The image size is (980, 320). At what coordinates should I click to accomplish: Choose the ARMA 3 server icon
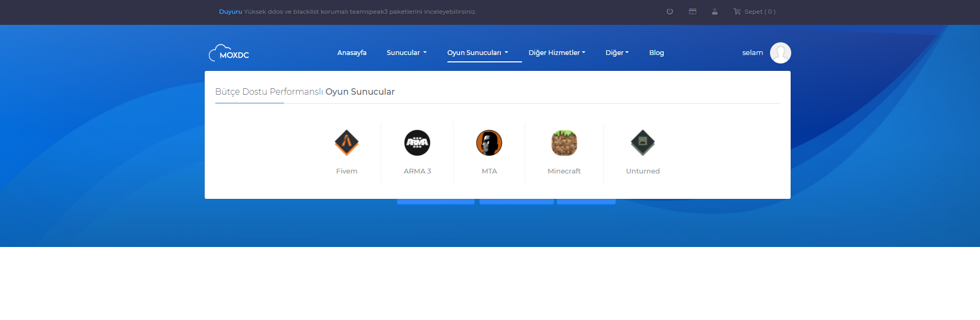tap(417, 143)
